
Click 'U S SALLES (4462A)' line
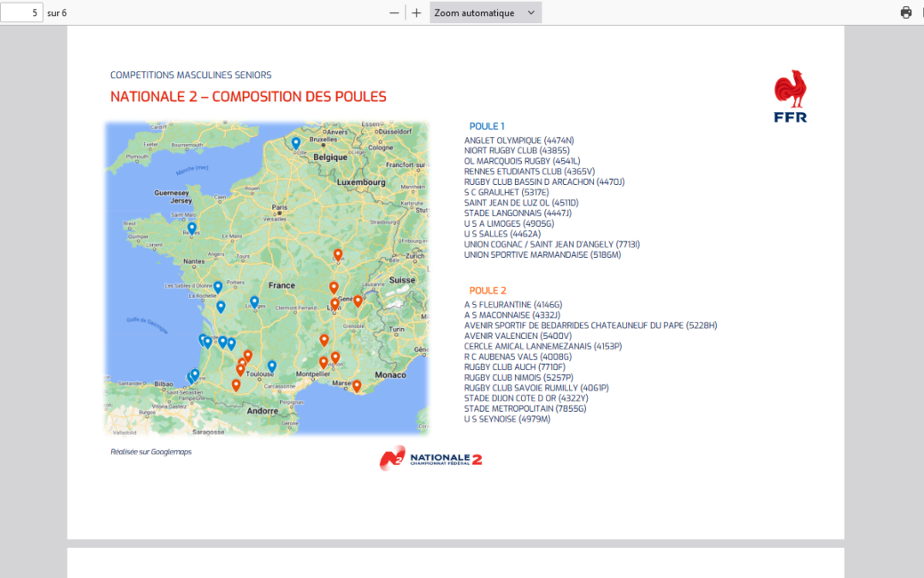(502, 234)
